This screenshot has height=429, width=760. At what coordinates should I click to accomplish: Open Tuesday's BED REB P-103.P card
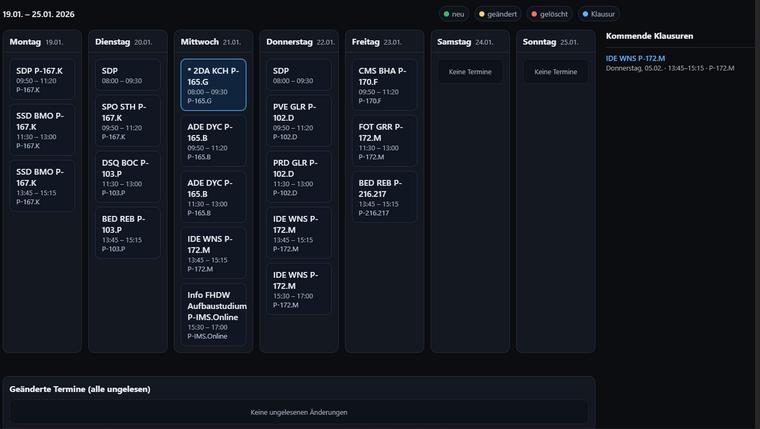point(128,232)
